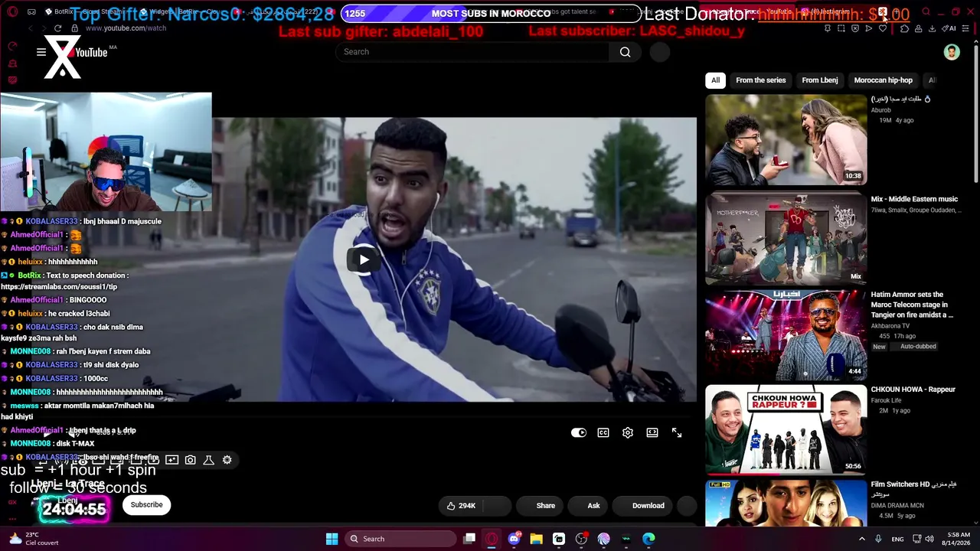Open the browser downloads icon
Image resolution: width=980 pixels, height=551 pixels.
(932, 28)
